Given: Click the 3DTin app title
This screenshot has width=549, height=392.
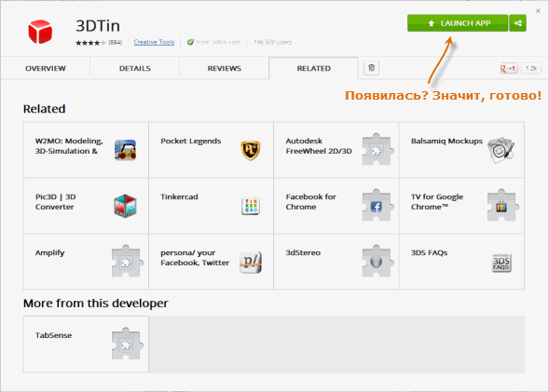Looking at the screenshot, I should pos(98,26).
